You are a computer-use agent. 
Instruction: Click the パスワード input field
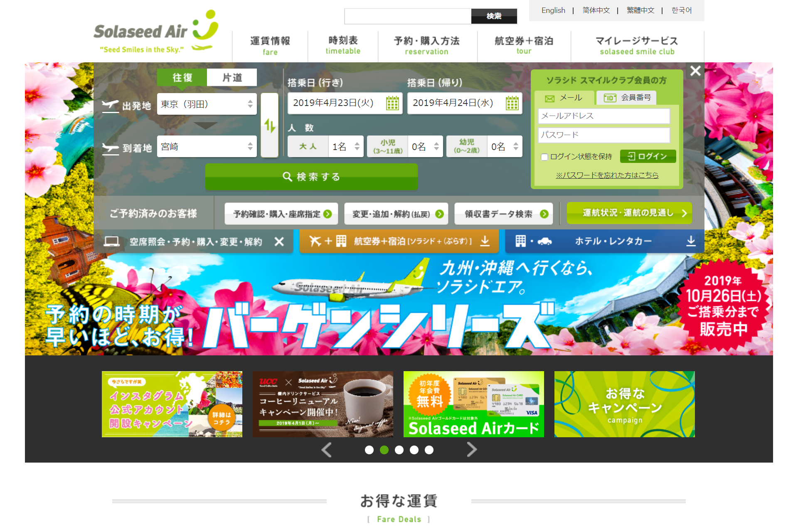click(x=604, y=135)
